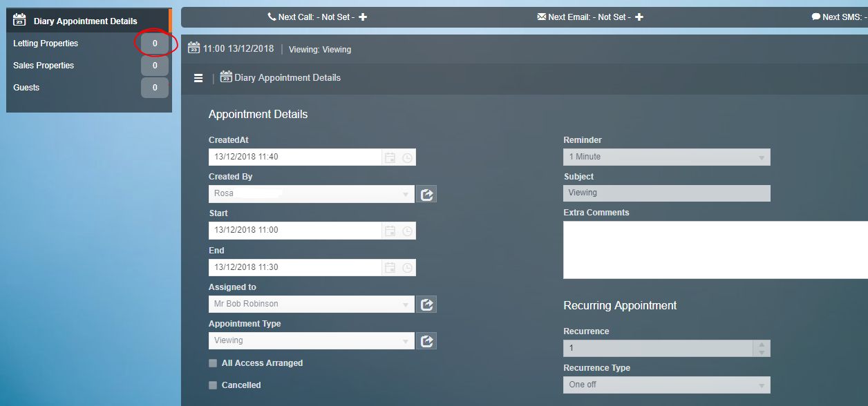Open Guests section in side panel
The height and width of the screenshot is (406, 868).
pos(26,88)
